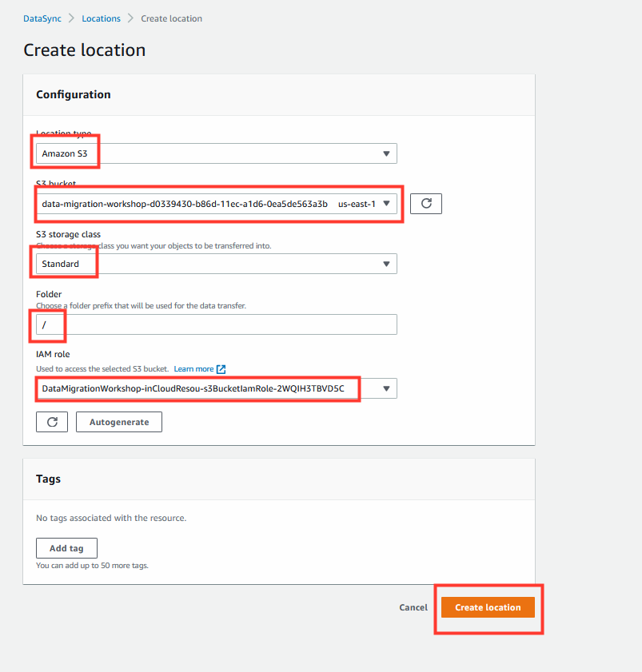The image size is (642, 672).
Task: Expand the IAM role dropdown
Action: (x=216, y=388)
